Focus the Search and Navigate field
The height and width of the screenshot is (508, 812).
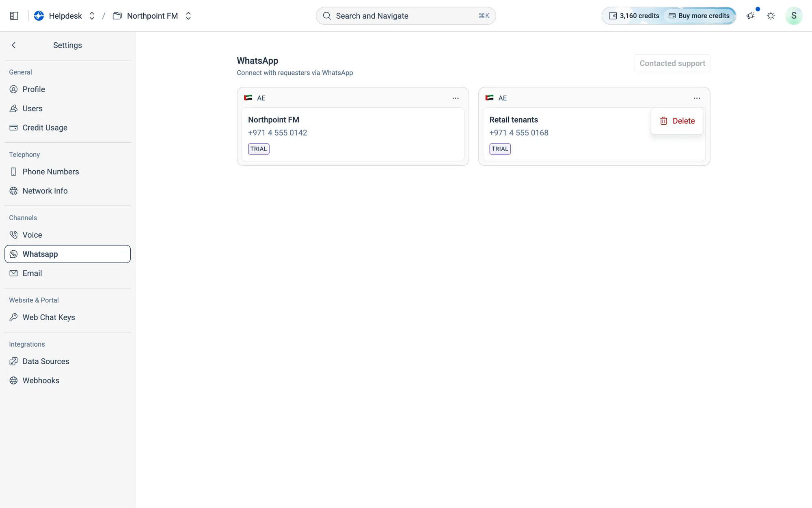(x=406, y=16)
